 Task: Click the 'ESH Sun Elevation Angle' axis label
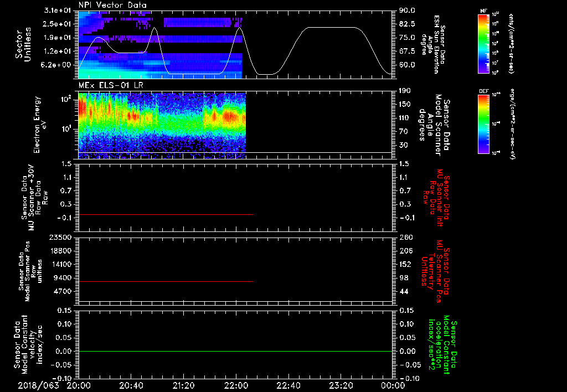pyautogui.click(x=433, y=44)
